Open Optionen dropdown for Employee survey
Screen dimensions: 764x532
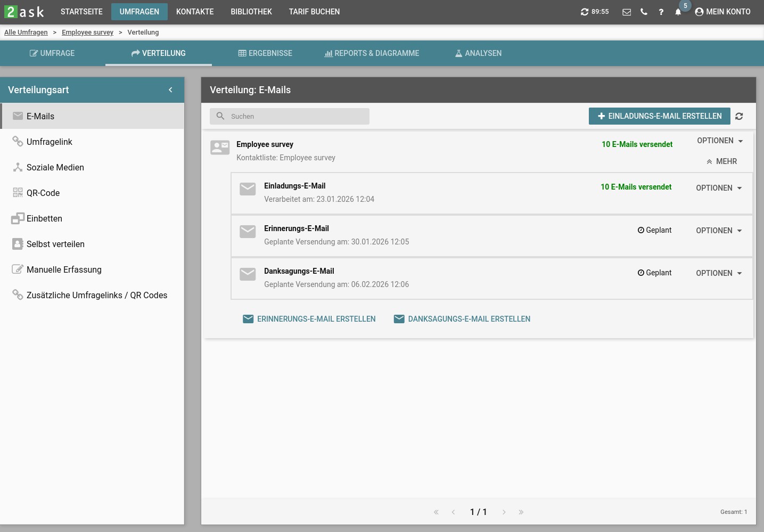[720, 141]
